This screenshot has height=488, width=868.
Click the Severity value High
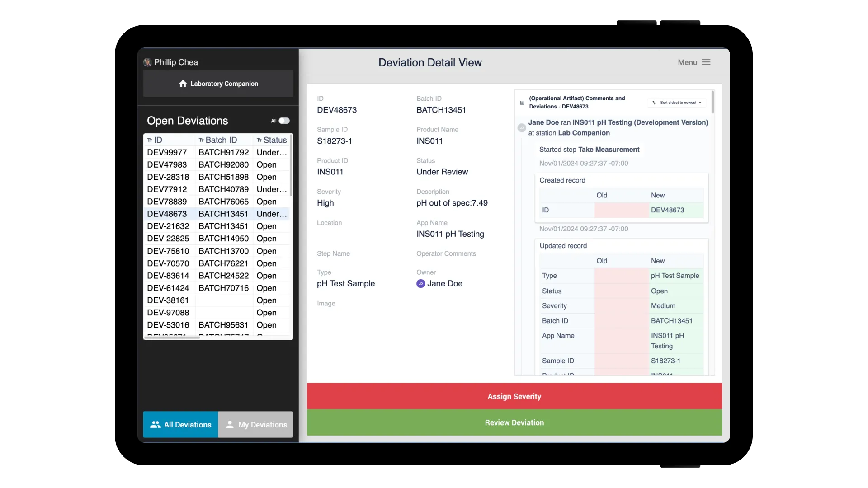[325, 203]
